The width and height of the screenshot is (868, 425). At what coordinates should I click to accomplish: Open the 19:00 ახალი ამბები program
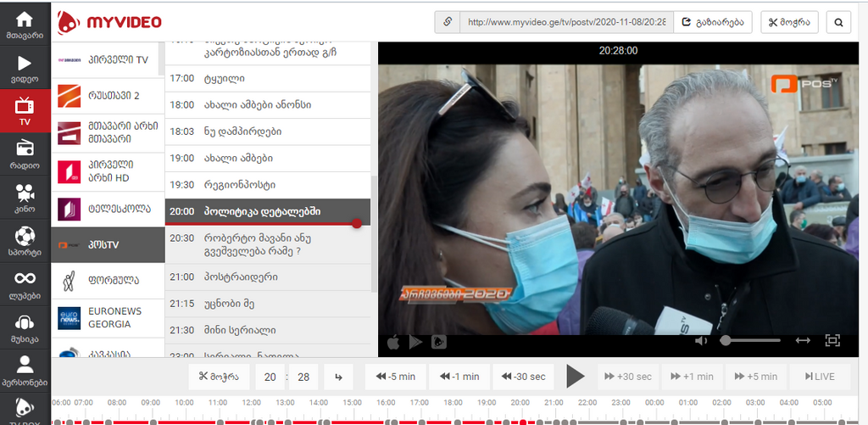pos(268,159)
